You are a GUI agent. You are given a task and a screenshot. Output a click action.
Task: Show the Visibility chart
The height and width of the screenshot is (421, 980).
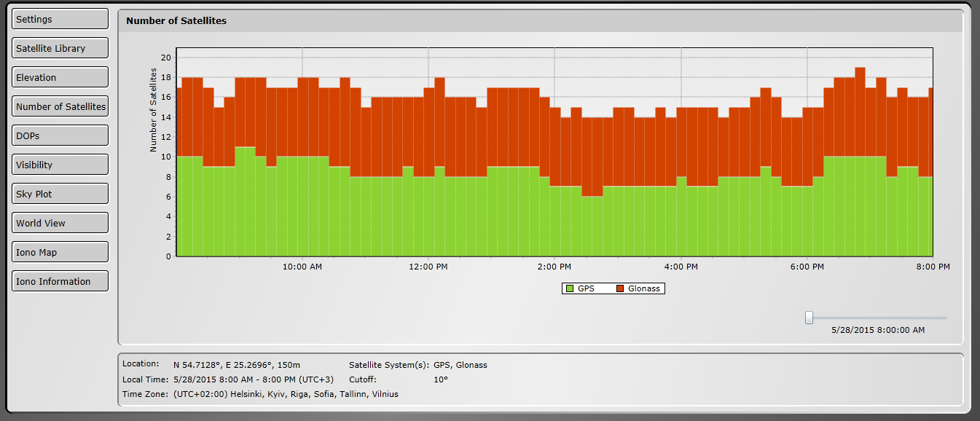60,165
